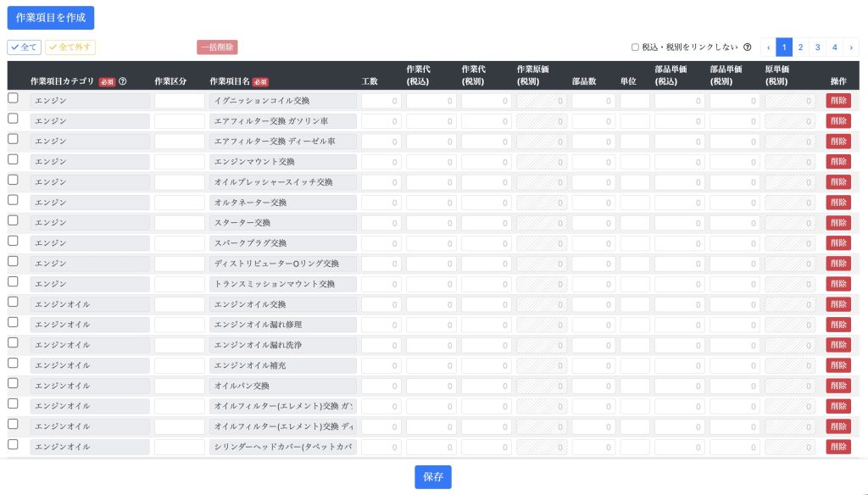
Task: Switch to page 3 in pagination
Action: coord(817,47)
